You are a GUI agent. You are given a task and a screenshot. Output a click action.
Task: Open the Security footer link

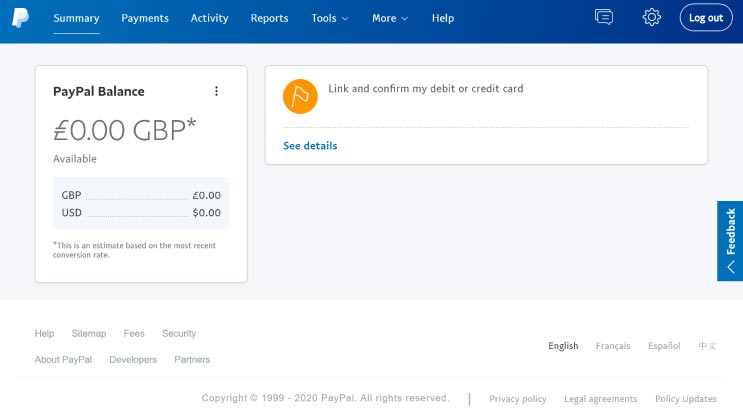click(x=179, y=334)
